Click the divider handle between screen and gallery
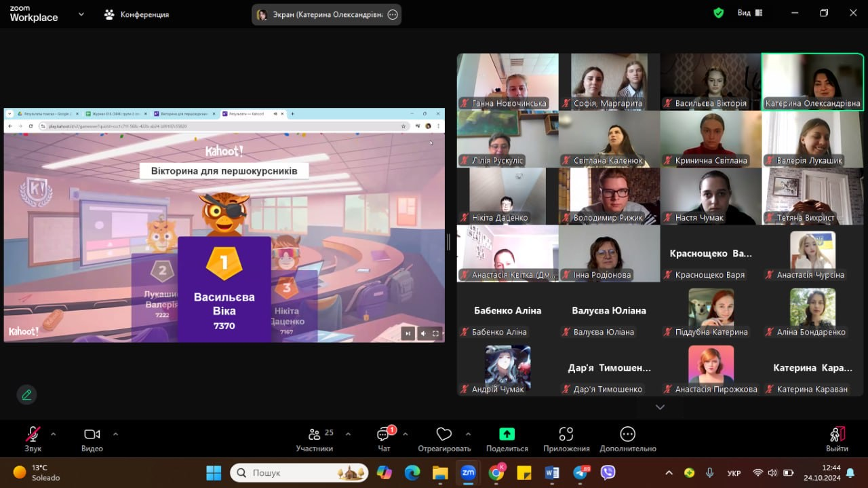This screenshot has height=488, width=868. point(448,242)
